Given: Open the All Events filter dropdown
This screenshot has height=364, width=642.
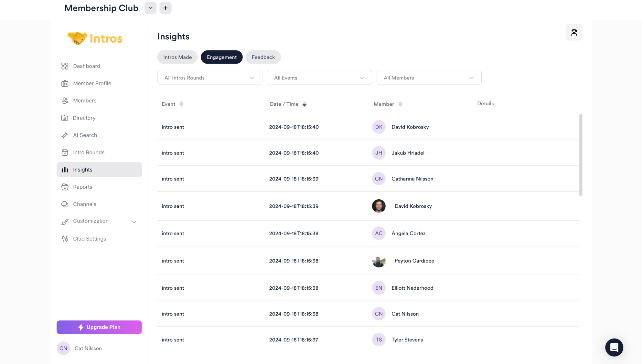Looking at the screenshot, I should pos(319,78).
